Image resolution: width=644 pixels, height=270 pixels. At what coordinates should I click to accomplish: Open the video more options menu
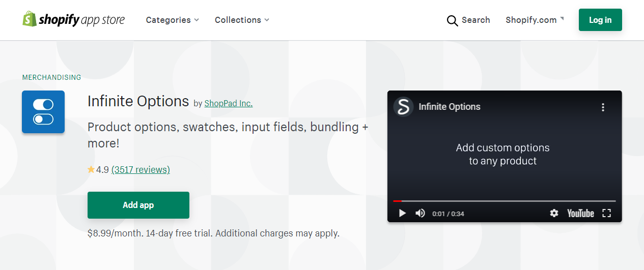click(603, 107)
